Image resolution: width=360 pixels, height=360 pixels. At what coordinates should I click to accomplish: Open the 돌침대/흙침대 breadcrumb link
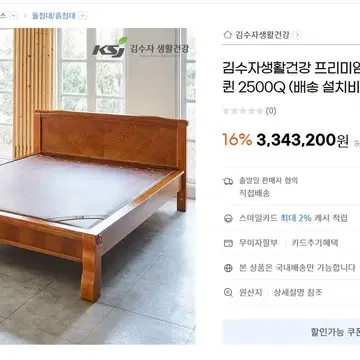tap(54, 15)
